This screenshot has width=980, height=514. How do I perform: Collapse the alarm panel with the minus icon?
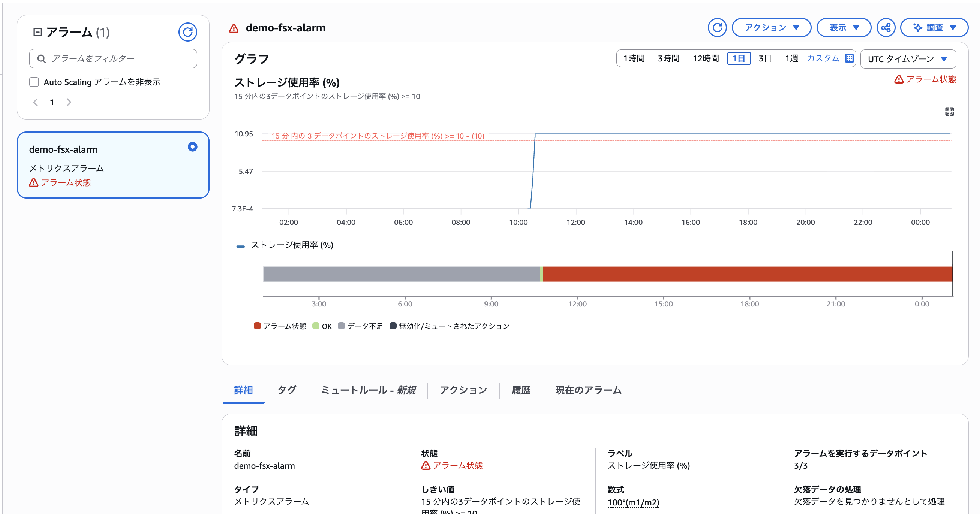click(37, 32)
